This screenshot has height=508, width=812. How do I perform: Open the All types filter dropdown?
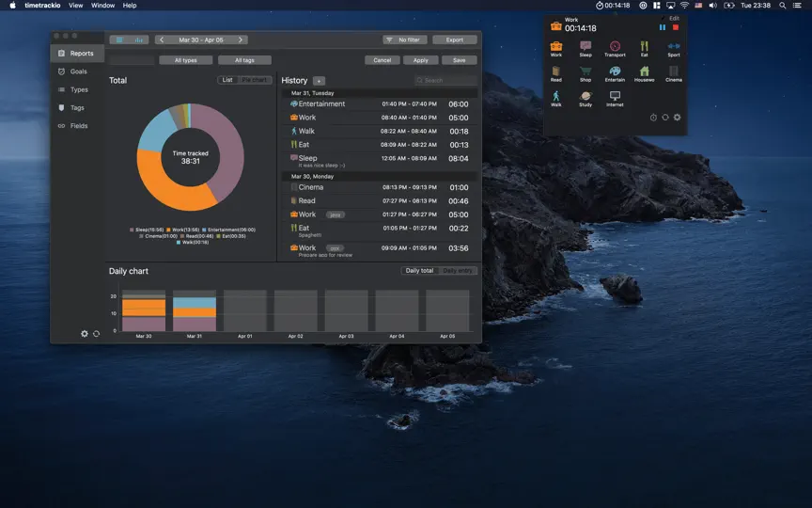coord(185,60)
